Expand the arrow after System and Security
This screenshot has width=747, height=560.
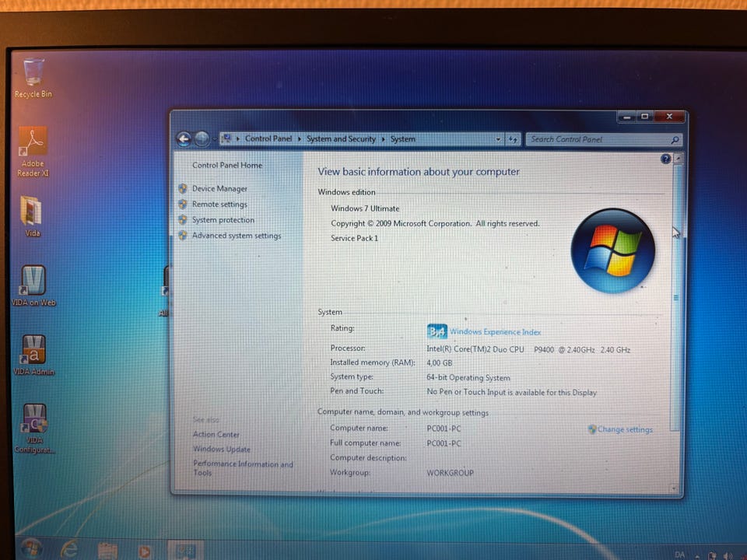(383, 139)
